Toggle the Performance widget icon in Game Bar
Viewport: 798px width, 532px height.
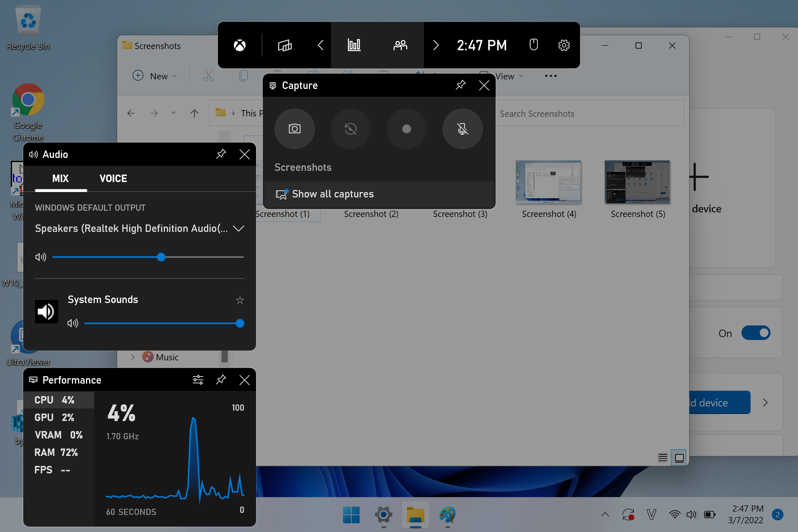(x=354, y=45)
